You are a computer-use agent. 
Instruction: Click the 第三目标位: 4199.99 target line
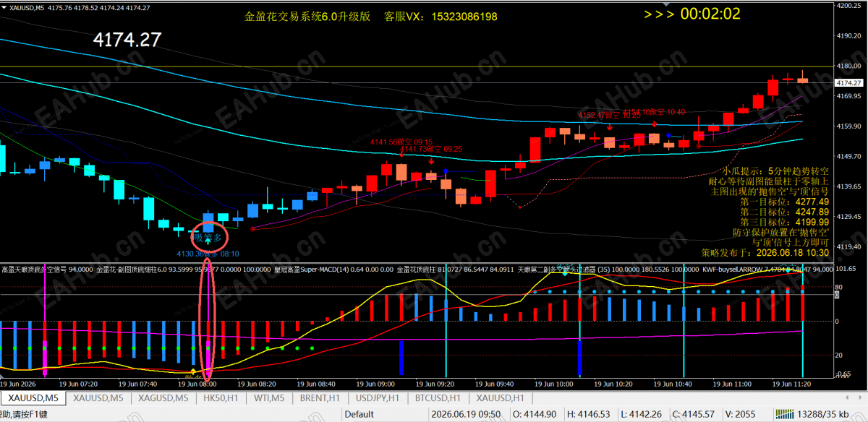click(x=785, y=222)
